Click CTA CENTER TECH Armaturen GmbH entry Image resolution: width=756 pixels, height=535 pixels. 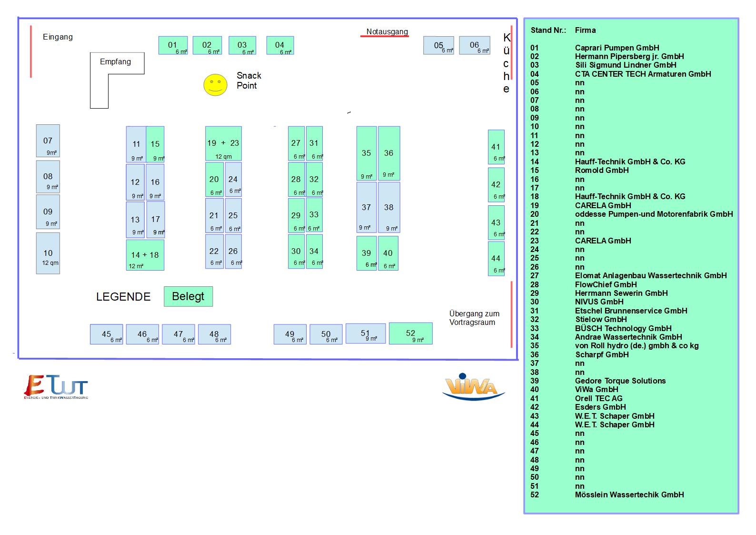coord(643,74)
